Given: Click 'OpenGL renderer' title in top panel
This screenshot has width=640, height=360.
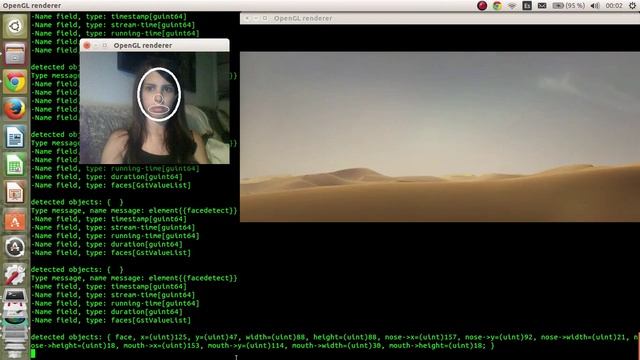Looking at the screenshot, I should [32, 5].
